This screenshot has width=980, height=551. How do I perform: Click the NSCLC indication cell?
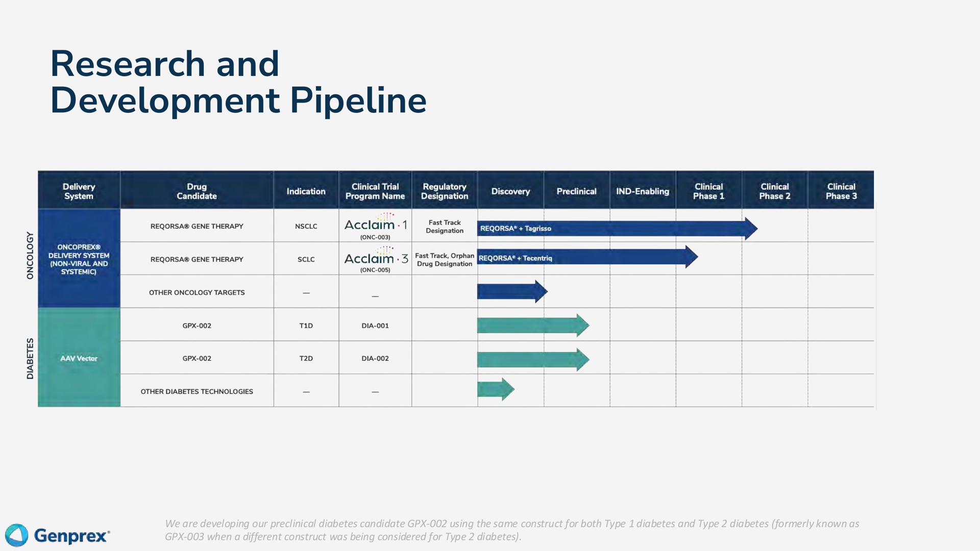(x=306, y=226)
